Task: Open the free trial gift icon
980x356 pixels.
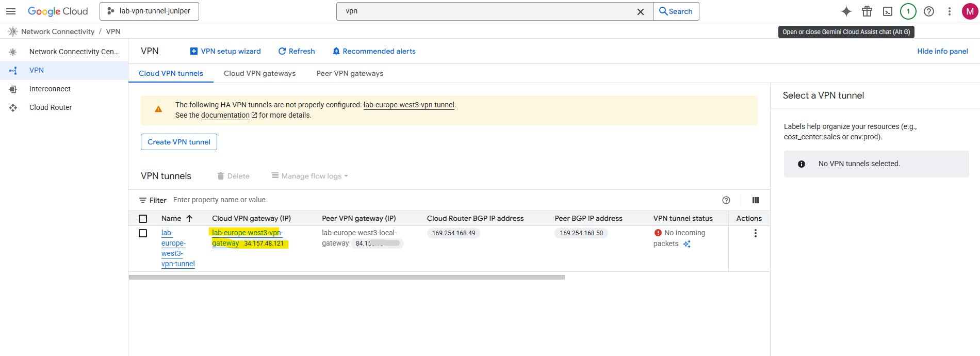Action: pos(867,11)
